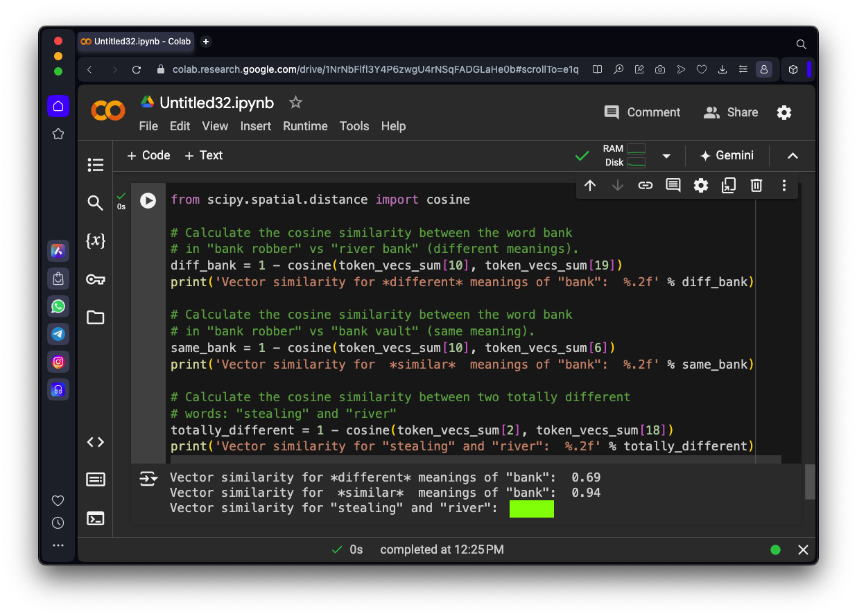Open the table of contents sidebar icon

(96, 165)
